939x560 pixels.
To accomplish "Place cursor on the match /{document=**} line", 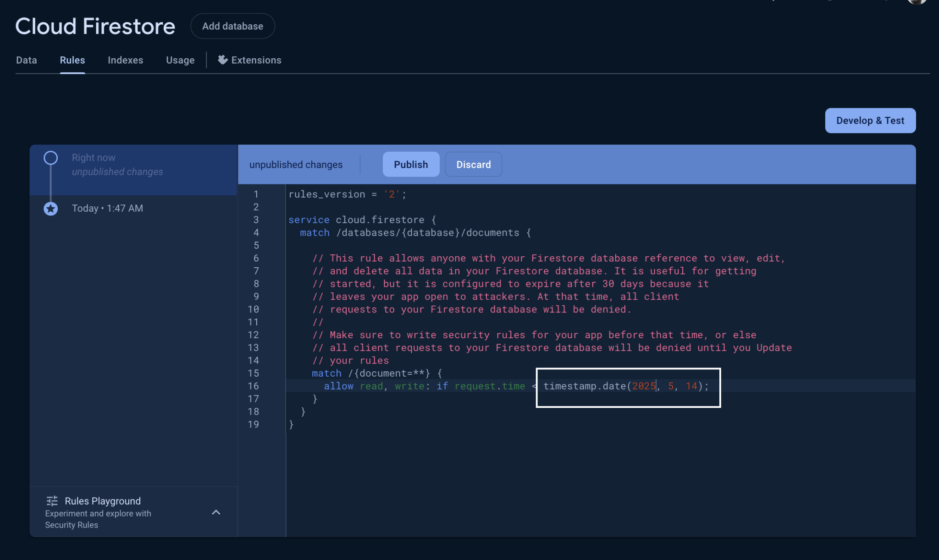I will click(376, 373).
